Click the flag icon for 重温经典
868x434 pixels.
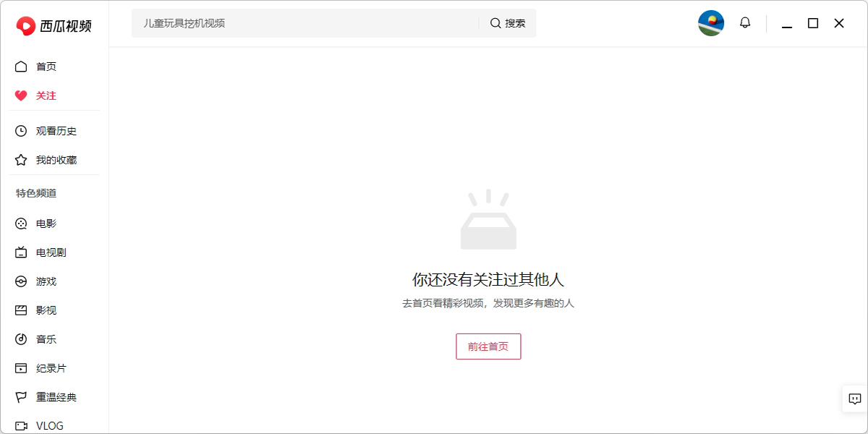click(21, 397)
